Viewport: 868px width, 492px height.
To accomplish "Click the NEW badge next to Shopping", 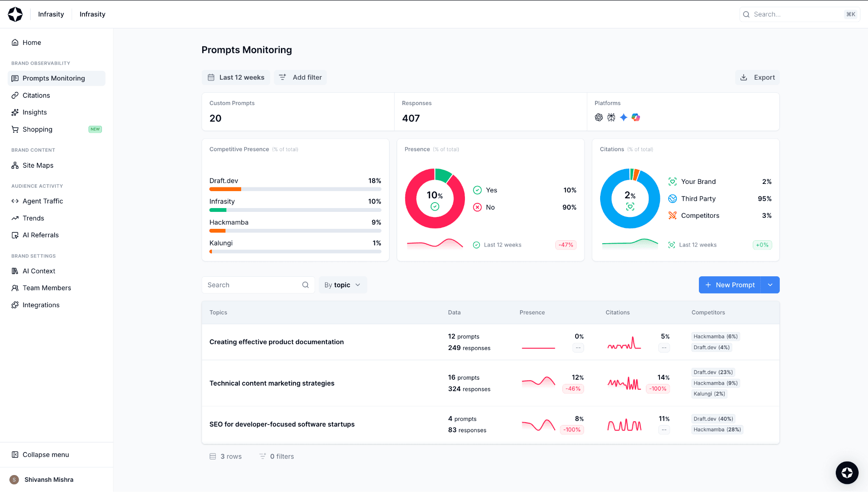I will [95, 129].
